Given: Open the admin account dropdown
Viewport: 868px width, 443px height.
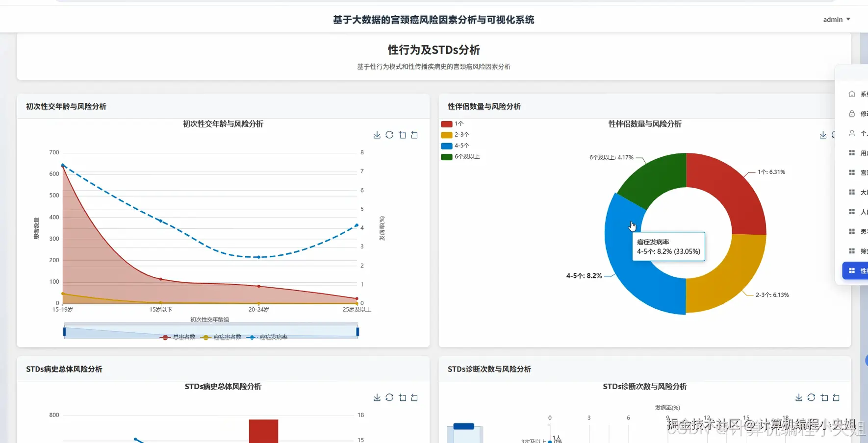Looking at the screenshot, I should pyautogui.click(x=836, y=19).
